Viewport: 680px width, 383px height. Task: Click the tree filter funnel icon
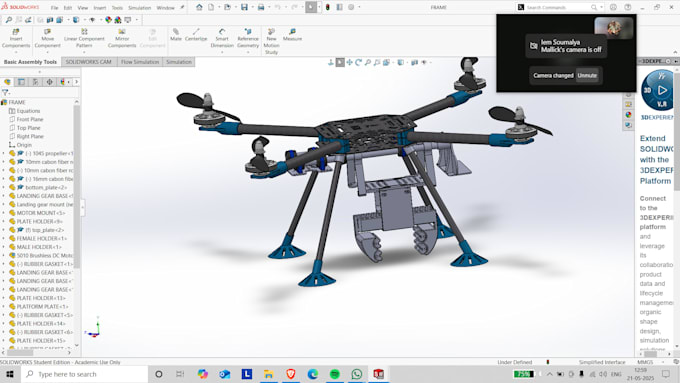[x=5, y=92]
